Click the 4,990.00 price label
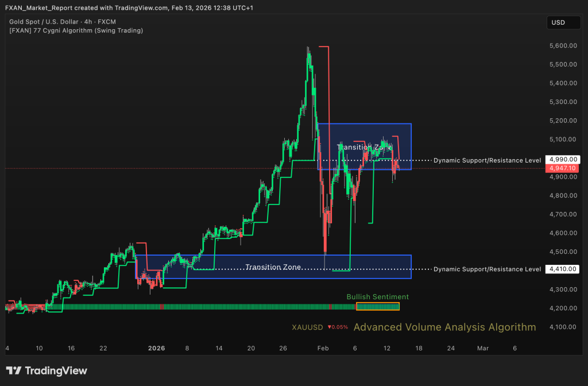The height and width of the screenshot is (386, 588). [x=562, y=159]
